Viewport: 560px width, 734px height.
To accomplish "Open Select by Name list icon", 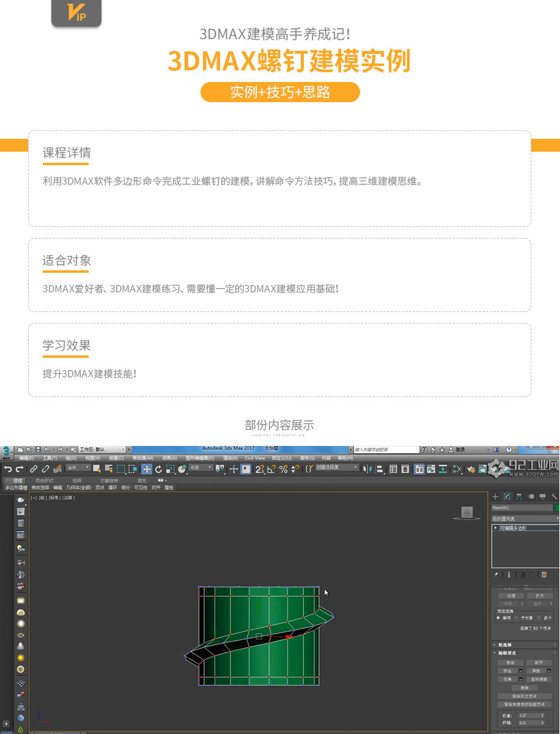I will click(109, 469).
